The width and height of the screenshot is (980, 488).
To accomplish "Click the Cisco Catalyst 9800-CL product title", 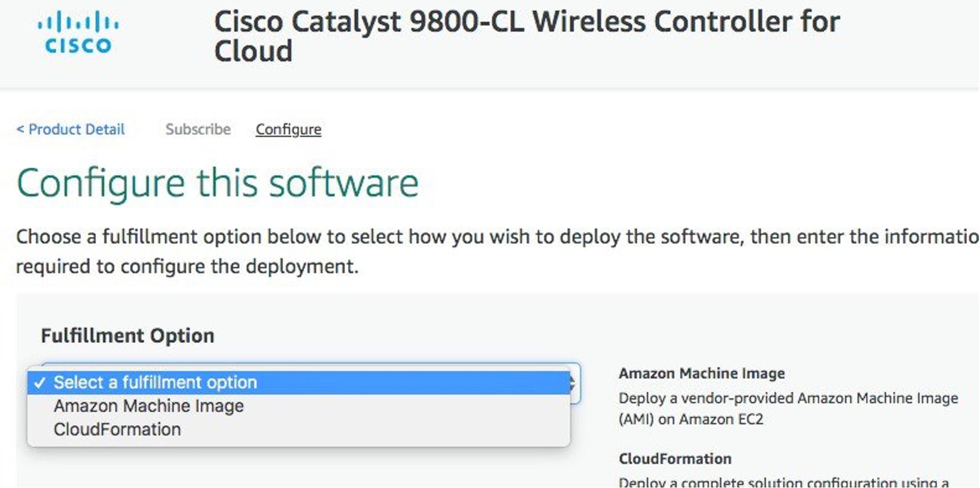I will coord(526,23).
